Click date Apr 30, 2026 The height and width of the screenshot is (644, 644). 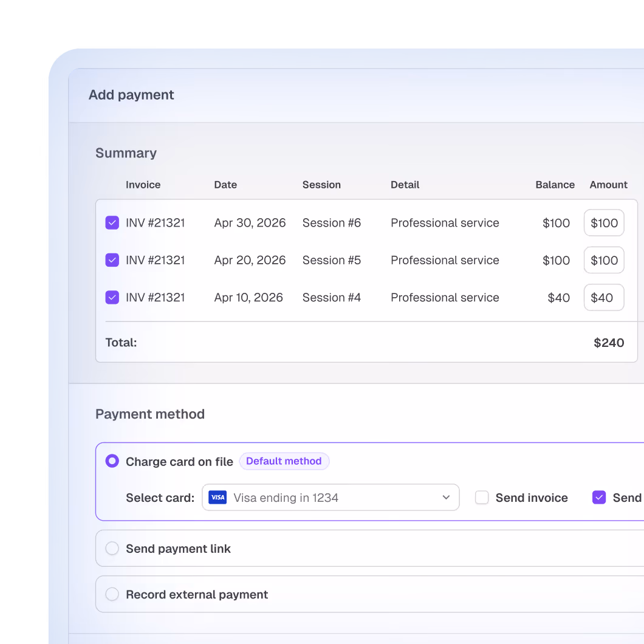(x=250, y=223)
